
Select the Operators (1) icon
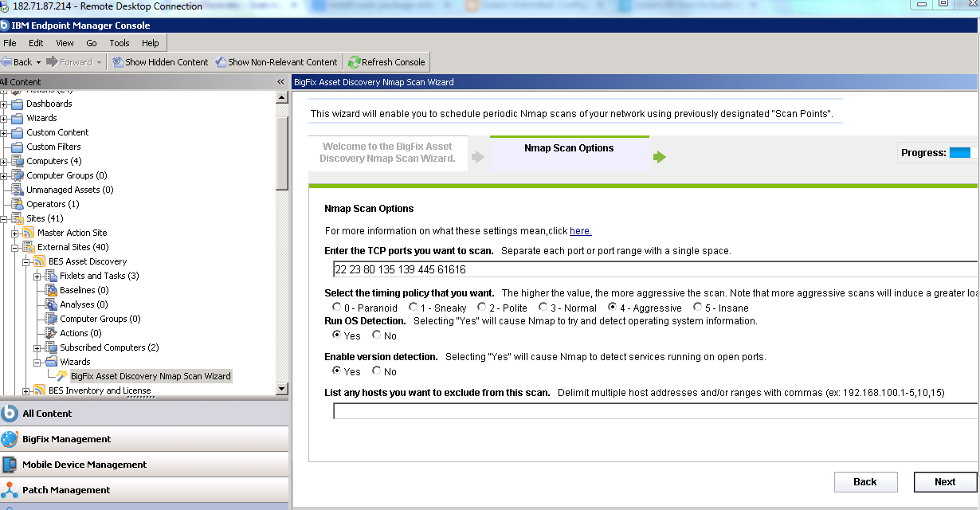18,204
